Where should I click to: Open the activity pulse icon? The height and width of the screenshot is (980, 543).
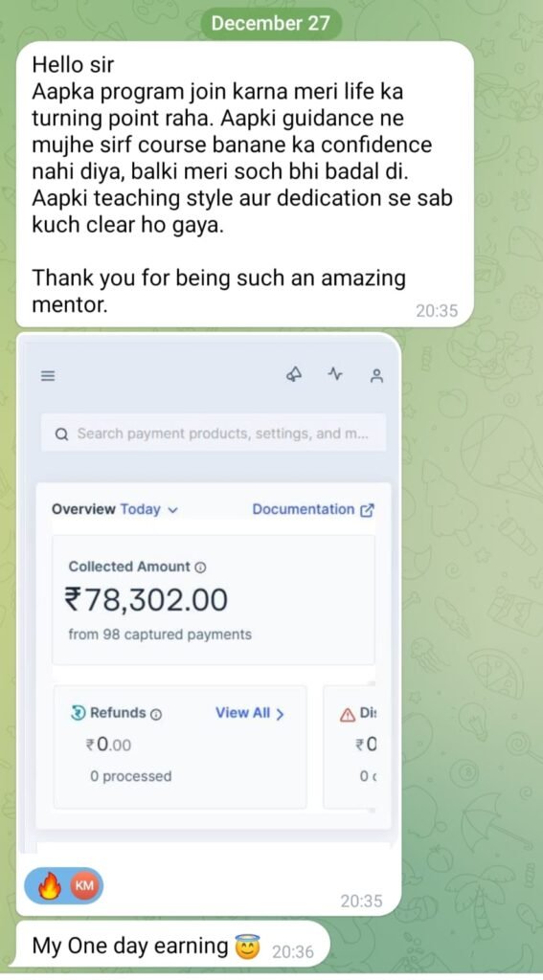coord(335,374)
